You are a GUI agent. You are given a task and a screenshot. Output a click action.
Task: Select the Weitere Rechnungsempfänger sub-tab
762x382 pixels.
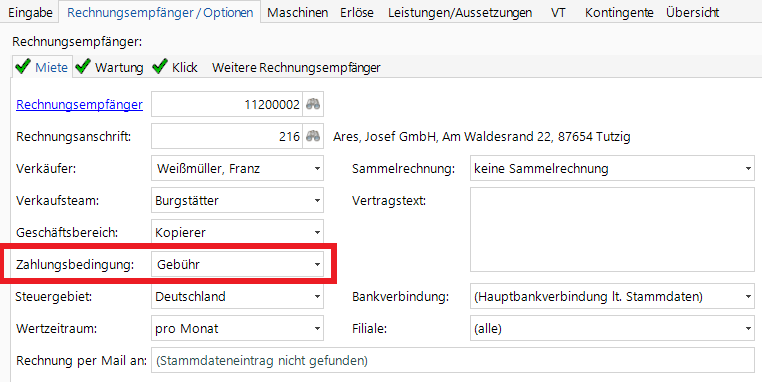[296, 68]
